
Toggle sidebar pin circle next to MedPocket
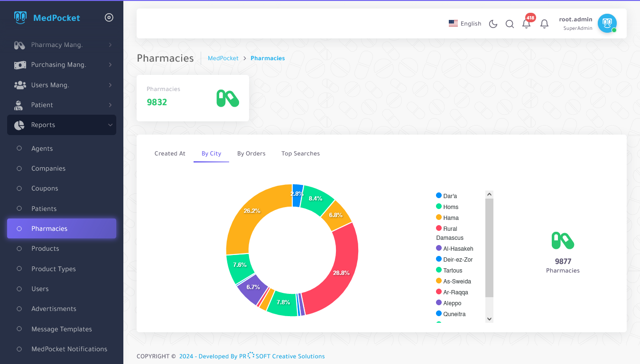(109, 18)
